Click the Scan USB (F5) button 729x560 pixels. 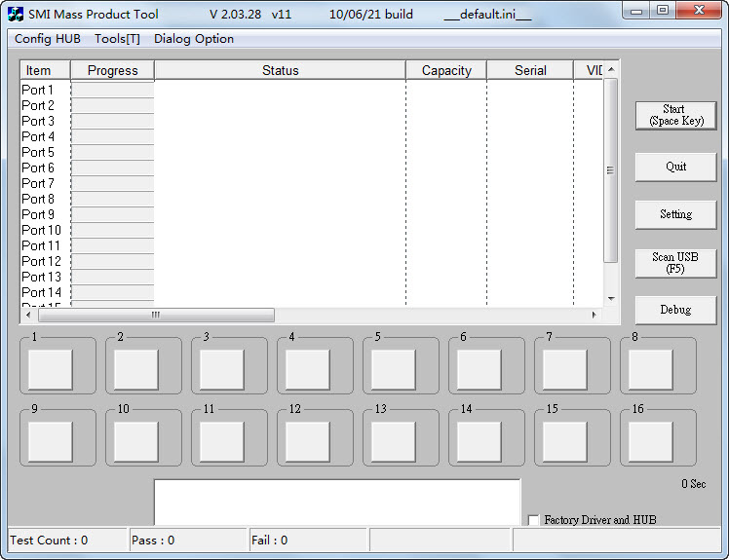point(676,263)
